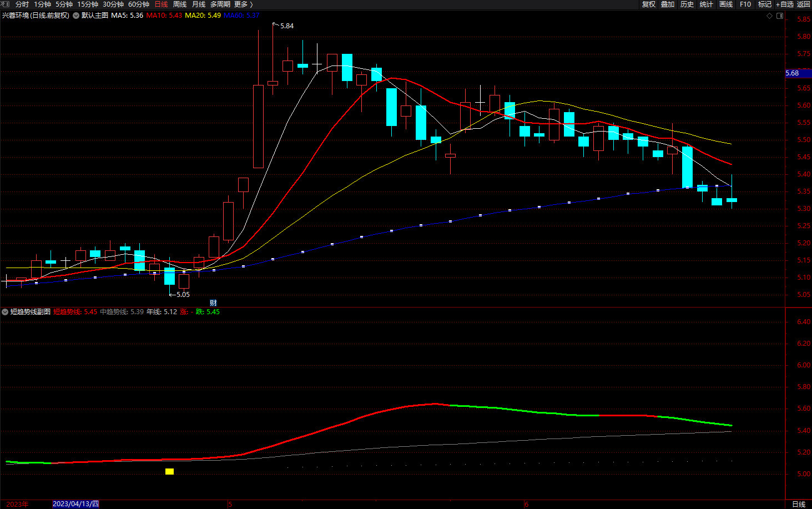Click the toolbar collapse icon at top-left

coord(5,4)
